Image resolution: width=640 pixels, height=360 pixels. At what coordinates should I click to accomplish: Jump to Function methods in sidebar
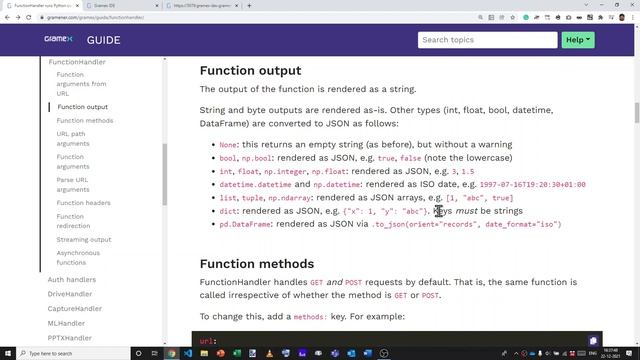click(84, 120)
